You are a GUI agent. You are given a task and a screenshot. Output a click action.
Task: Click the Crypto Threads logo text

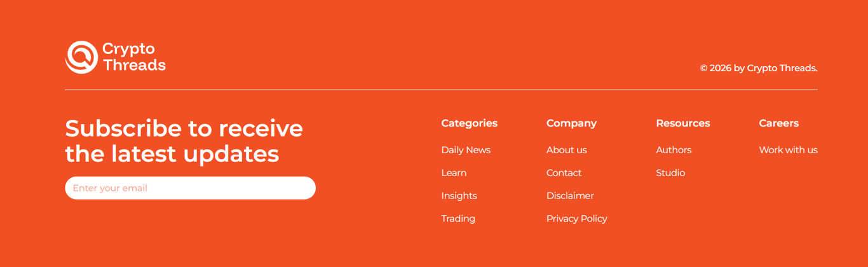click(134, 57)
